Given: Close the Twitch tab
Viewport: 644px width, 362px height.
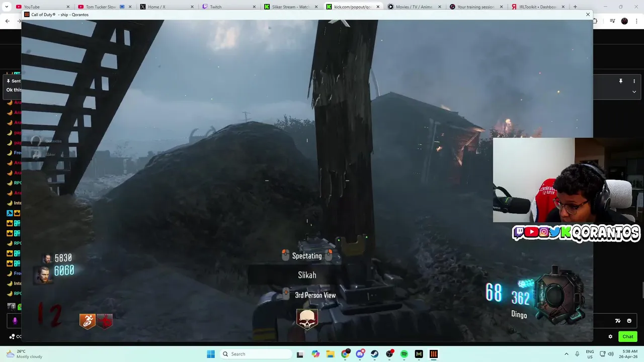Looking at the screenshot, I should click(254, 7).
